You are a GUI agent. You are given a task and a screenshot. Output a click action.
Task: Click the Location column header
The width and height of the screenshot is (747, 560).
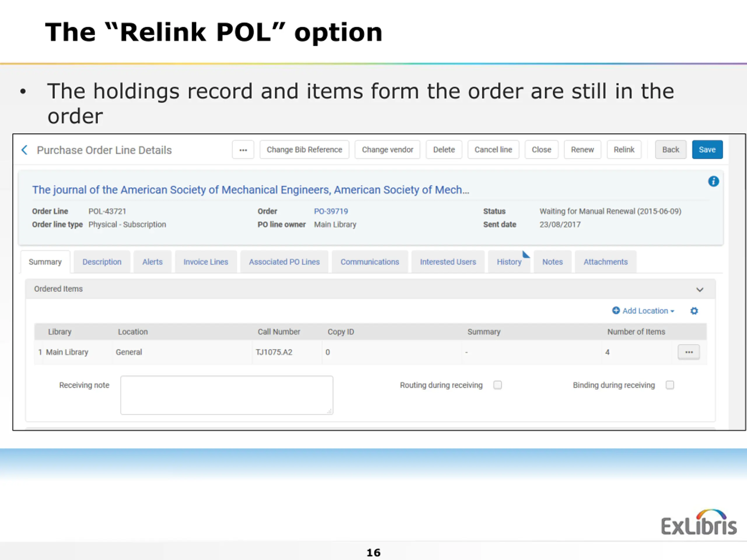133,332
